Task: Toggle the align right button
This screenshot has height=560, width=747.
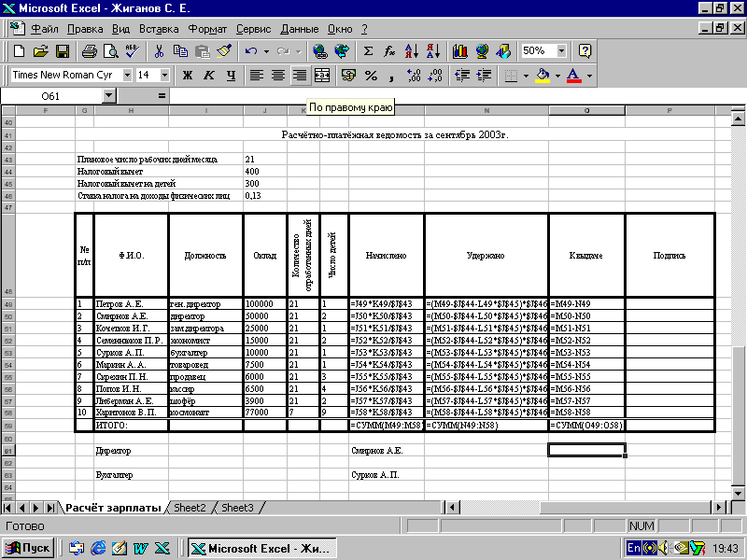Action: tap(299, 75)
